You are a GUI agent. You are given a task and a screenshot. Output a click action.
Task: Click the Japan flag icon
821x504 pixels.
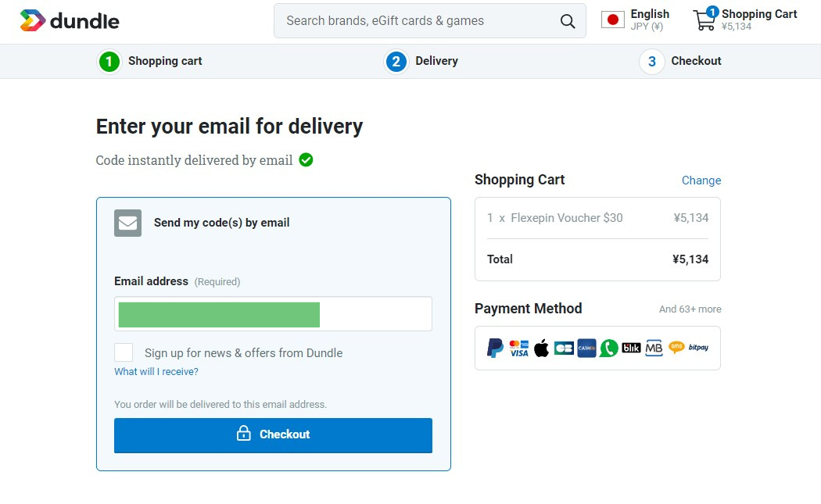pyautogui.click(x=612, y=20)
